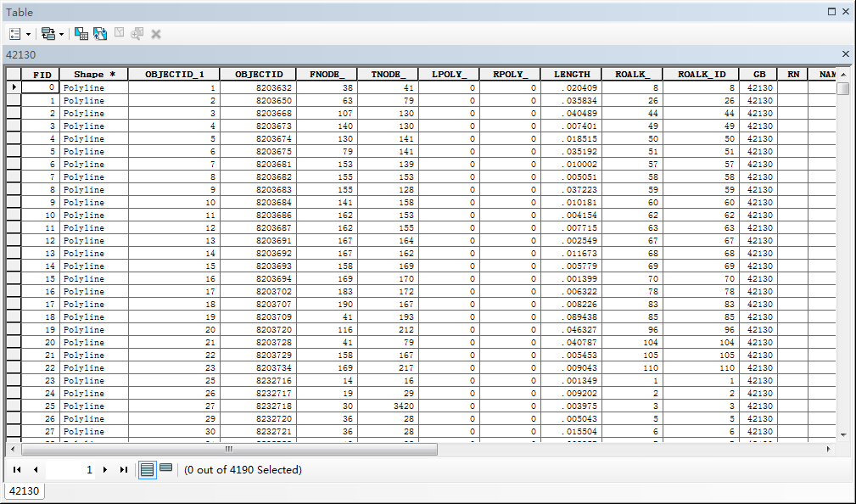Click the vertical scrollbar down arrow
Screen dimensions: 856x504
point(842,434)
